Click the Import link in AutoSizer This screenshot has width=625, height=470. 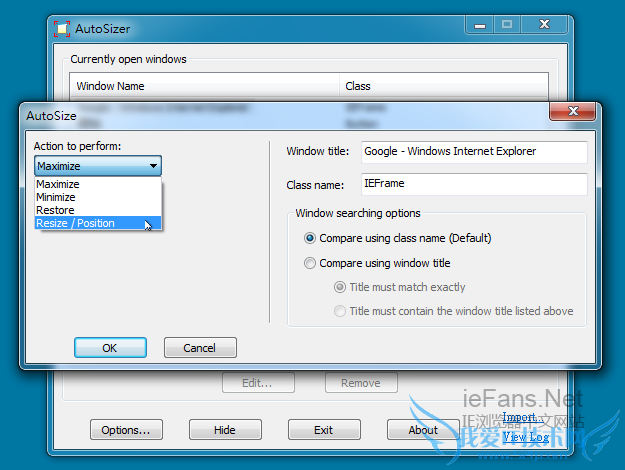522,417
